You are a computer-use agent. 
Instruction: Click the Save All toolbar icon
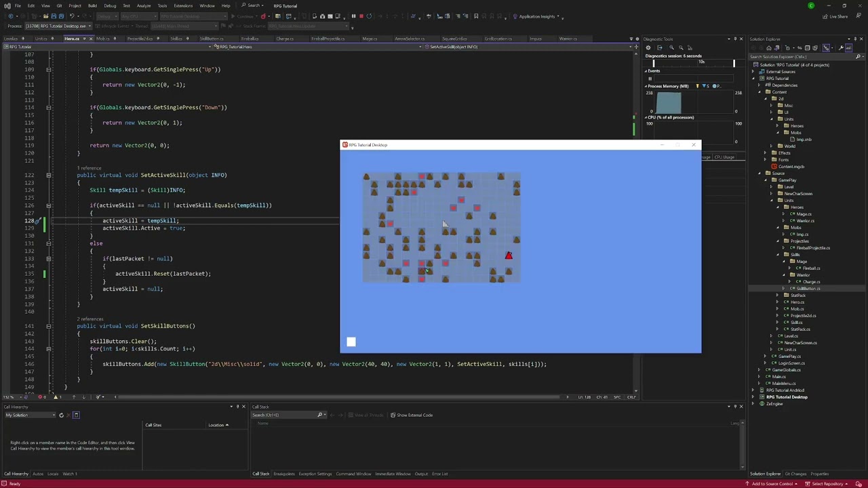click(61, 16)
